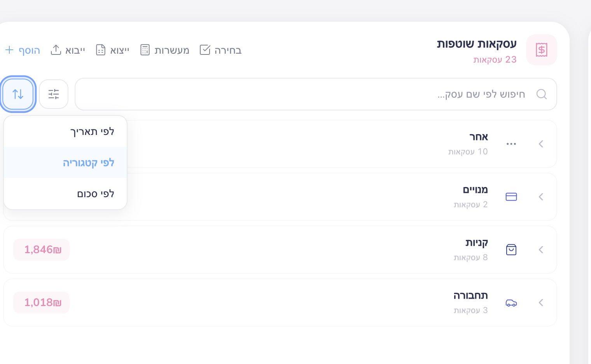The height and width of the screenshot is (364, 591).
Task: Click the ellipsis icon on the אחר row
Action: 511,144
